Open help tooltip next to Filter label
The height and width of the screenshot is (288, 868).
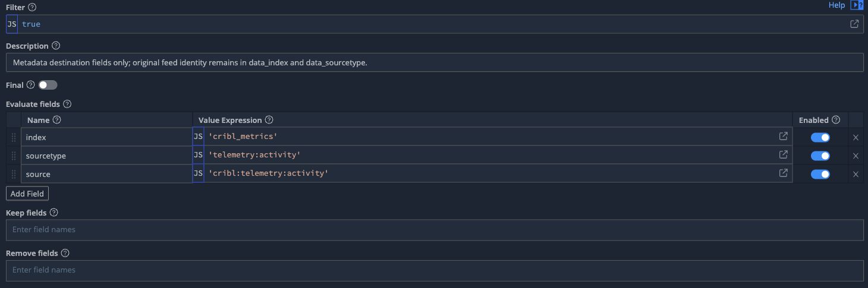[32, 8]
